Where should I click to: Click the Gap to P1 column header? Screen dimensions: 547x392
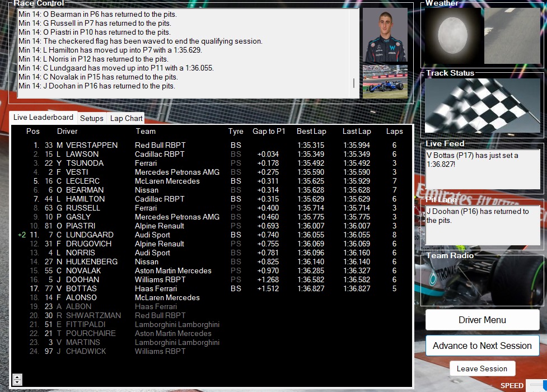tap(269, 131)
